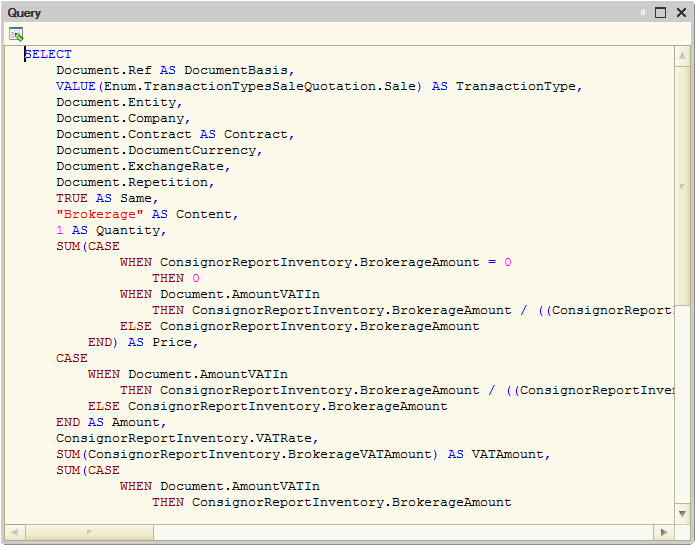Click Document.Contract field text
695x545 pixels.
point(124,134)
